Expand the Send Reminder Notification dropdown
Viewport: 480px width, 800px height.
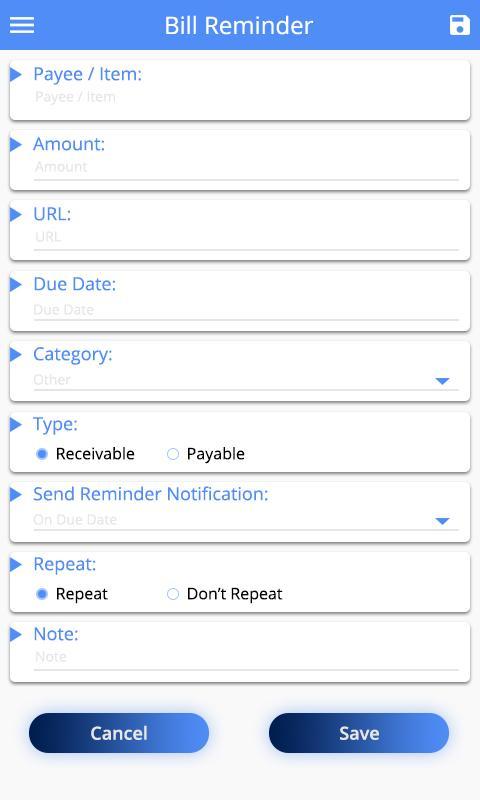[x=442, y=521]
